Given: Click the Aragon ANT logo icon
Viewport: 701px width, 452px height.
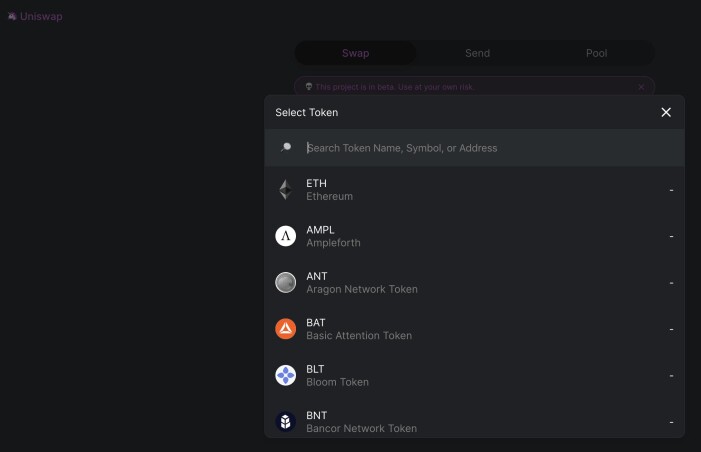Looking at the screenshot, I should 286,283.
